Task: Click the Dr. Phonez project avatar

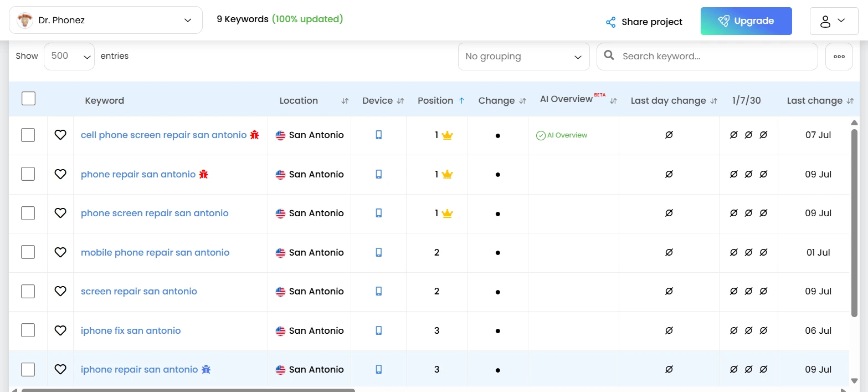Action: 25,21
